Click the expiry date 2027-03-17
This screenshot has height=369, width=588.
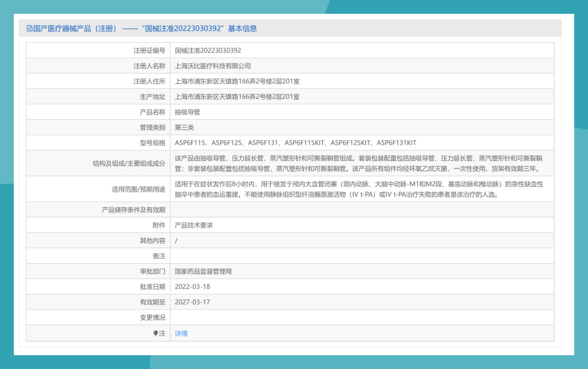click(x=192, y=302)
